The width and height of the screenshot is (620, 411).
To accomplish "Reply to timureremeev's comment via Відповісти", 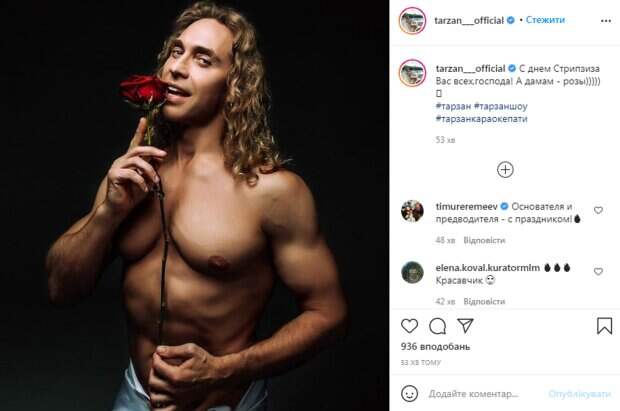I will tap(484, 240).
